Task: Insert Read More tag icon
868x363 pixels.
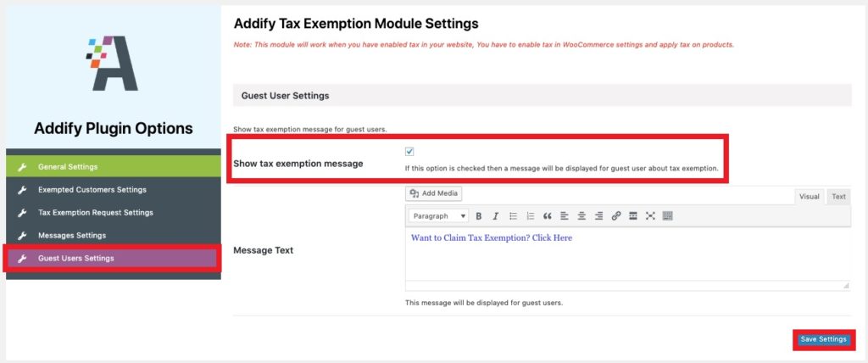Action: [633, 216]
